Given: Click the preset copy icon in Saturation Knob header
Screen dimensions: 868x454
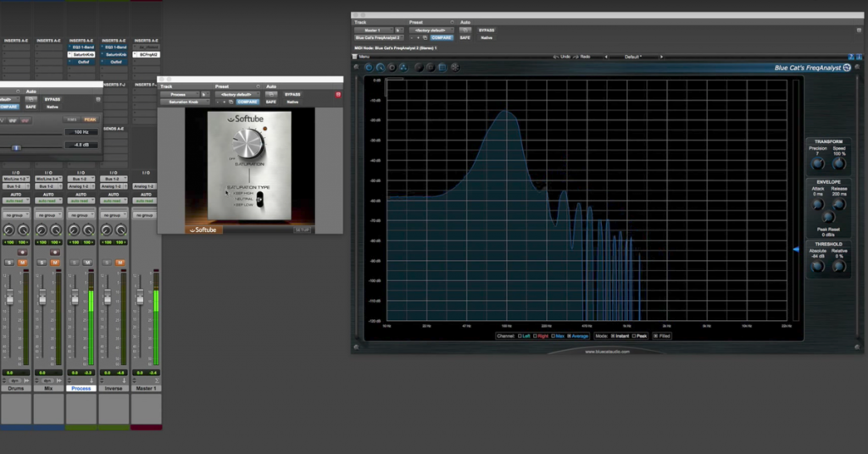Looking at the screenshot, I should (231, 102).
